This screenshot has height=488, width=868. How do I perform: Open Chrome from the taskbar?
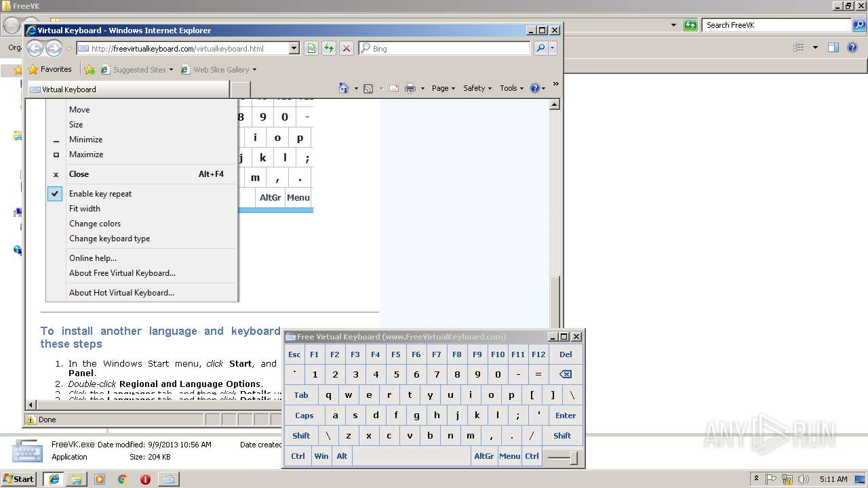point(122,479)
